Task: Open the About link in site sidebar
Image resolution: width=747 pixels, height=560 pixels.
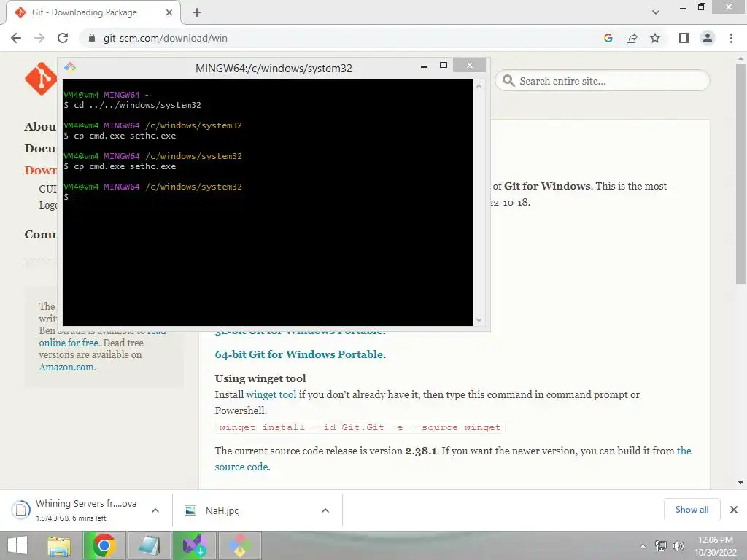Action: (x=41, y=126)
